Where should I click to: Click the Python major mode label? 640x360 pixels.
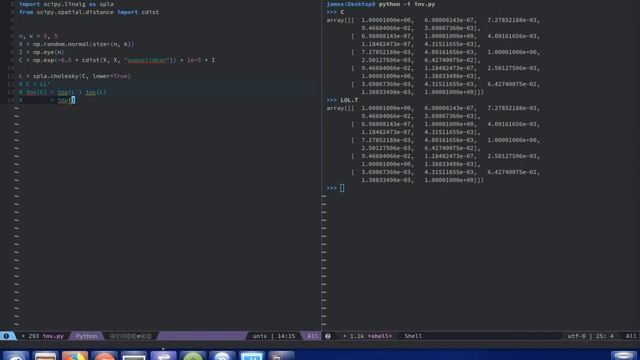coord(87,336)
